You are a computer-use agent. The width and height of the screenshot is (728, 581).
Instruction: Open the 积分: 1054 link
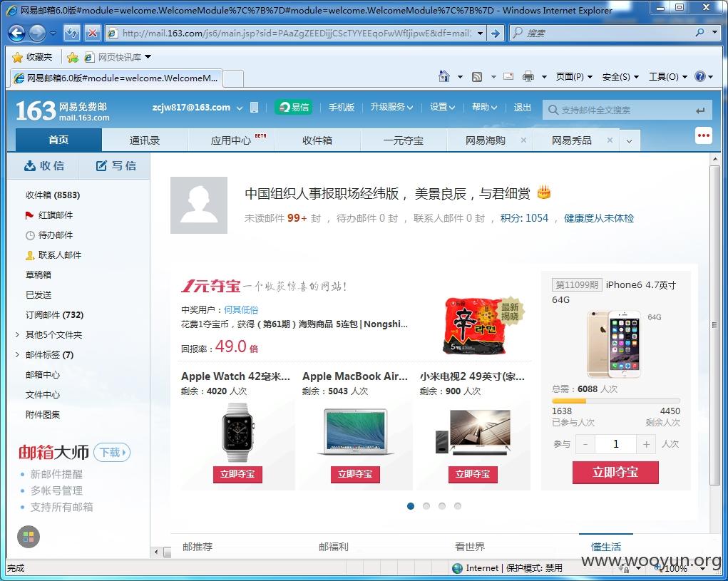click(524, 218)
